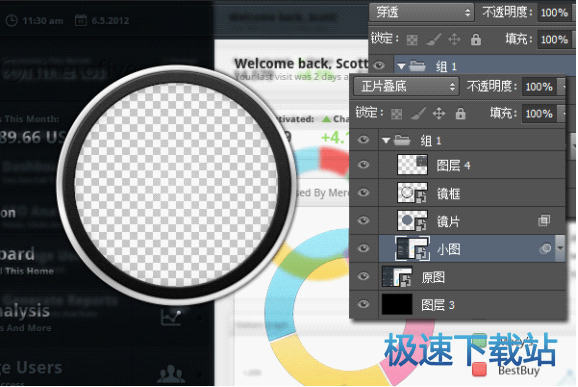Click lock transparent pixels icon in back panel
Viewport: 578px width, 387px height.
(x=412, y=39)
